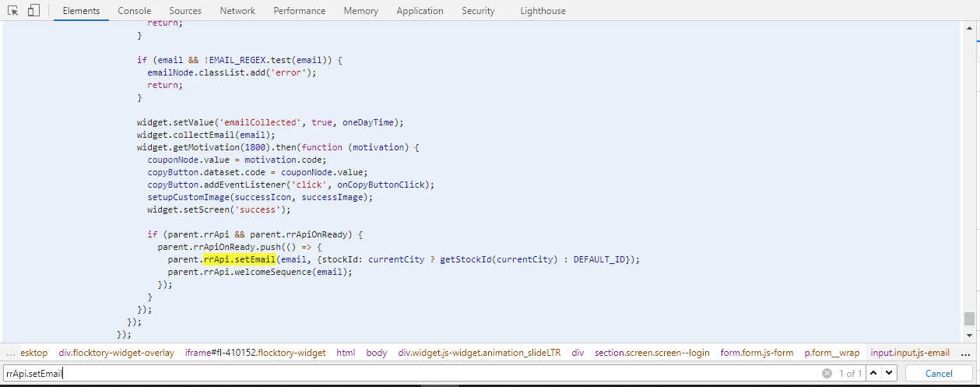Click the rrApi.setEmail search input field
Viewport: 980px width, 387px height.
405,374
